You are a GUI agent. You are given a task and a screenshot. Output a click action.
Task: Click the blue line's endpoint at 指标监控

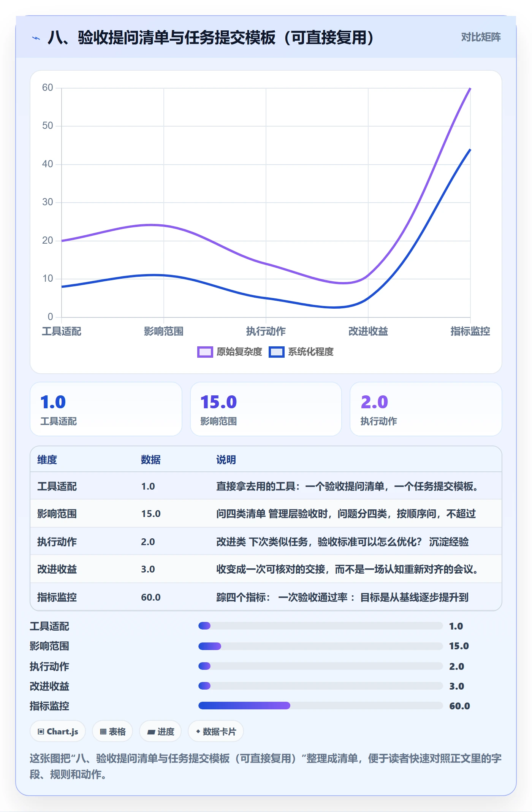[470, 150]
